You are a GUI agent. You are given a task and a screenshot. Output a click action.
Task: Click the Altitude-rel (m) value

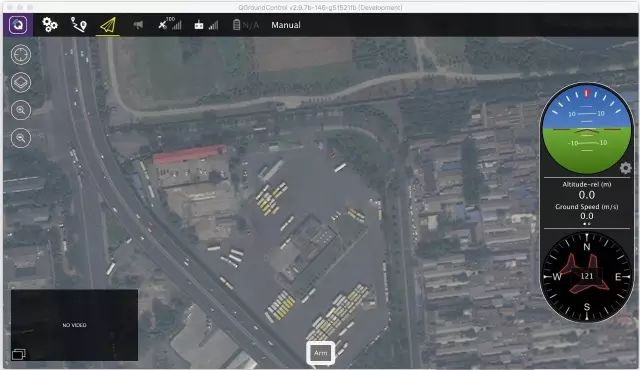coord(587,195)
